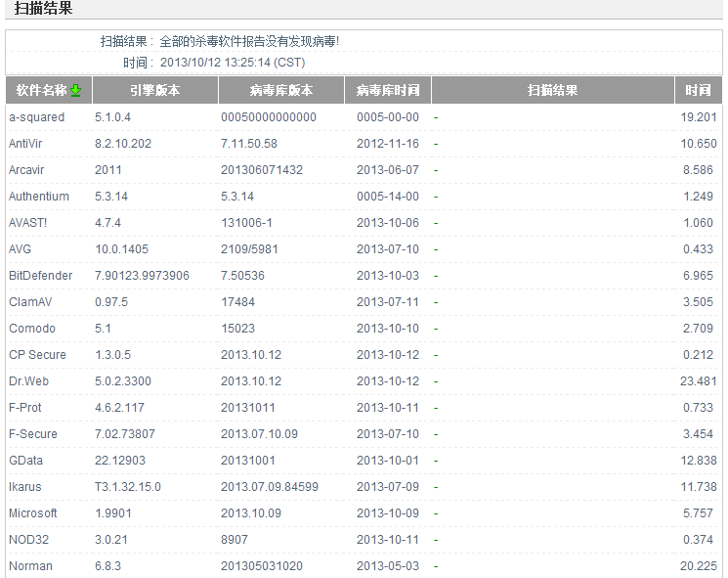Select the Ikarus software name
Screen dimensions: 728x578
point(25,487)
